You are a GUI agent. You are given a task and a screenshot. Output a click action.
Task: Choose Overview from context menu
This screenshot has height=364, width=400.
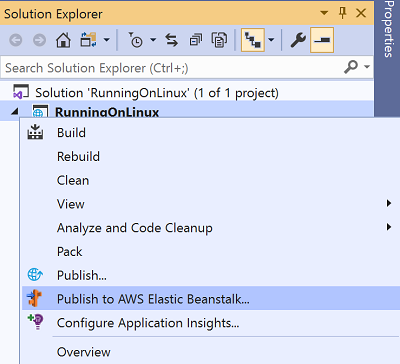point(211,352)
